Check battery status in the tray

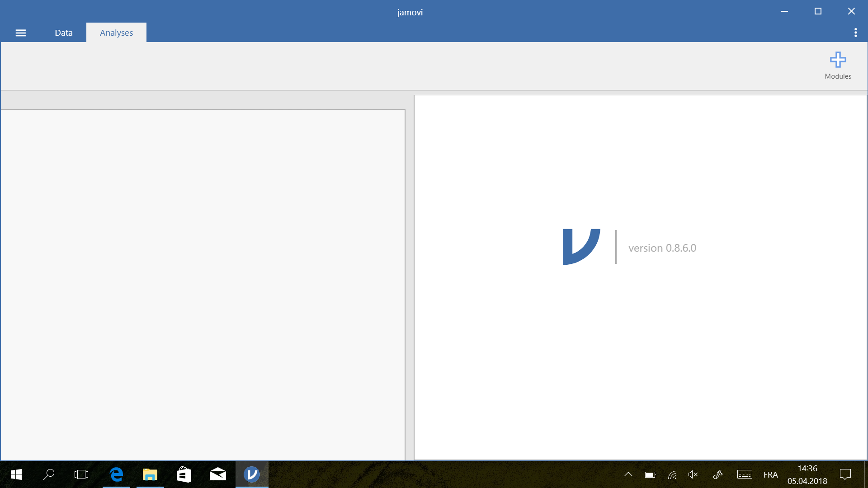[650, 474]
